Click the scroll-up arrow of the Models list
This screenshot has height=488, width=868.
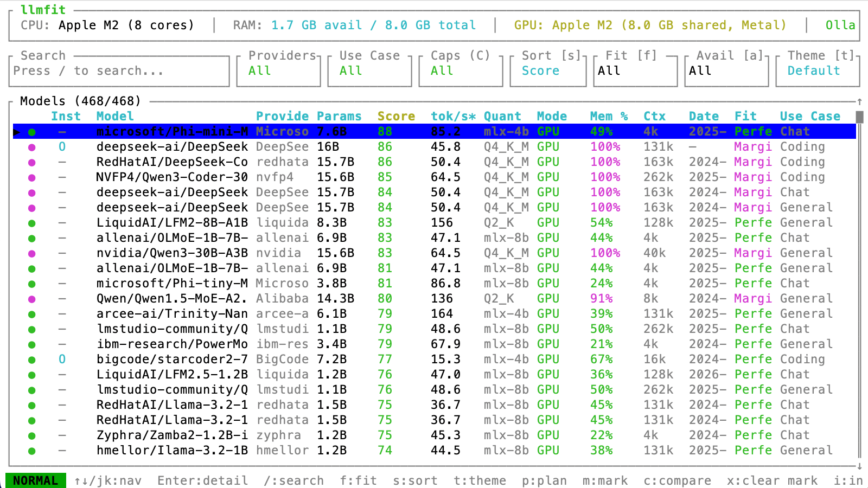pyautogui.click(x=859, y=101)
